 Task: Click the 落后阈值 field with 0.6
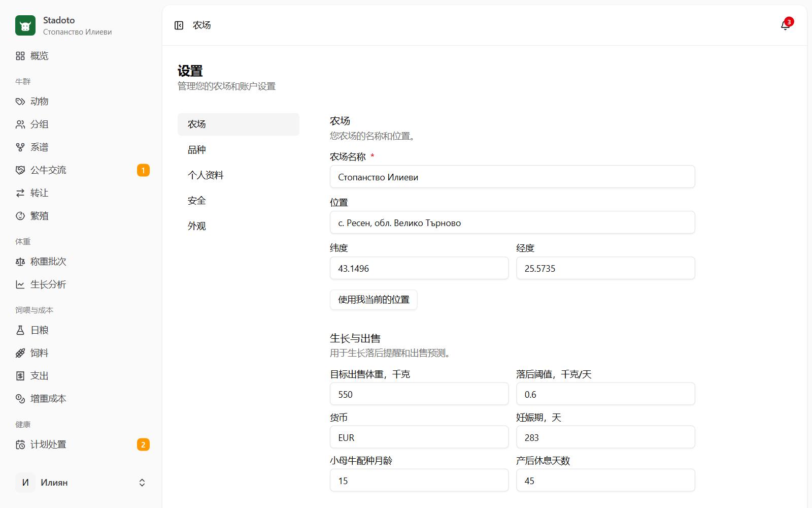coord(605,394)
